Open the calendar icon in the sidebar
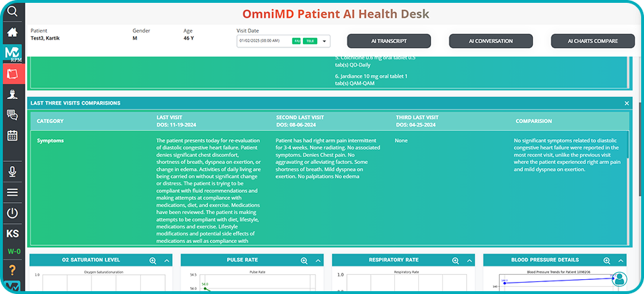This screenshot has width=644, height=294. (x=13, y=135)
